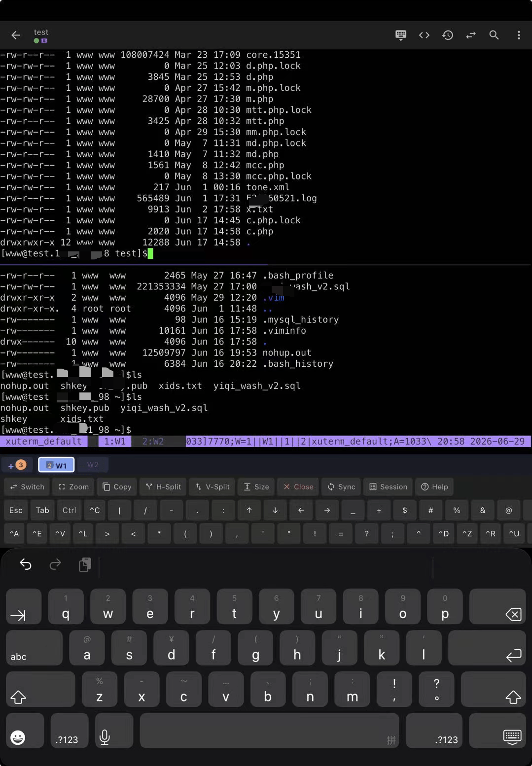Tap the enter return key
Image resolution: width=532 pixels, height=766 pixels.
coord(487,648)
